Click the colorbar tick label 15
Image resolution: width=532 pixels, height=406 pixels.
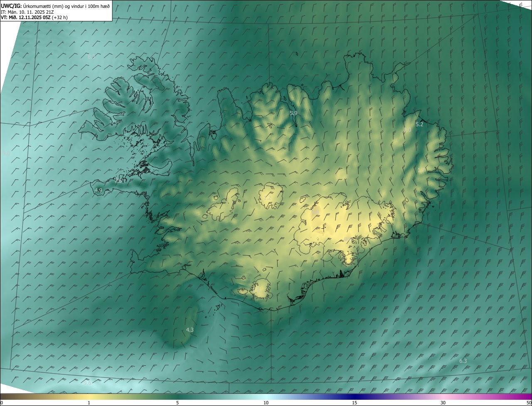click(x=355, y=403)
